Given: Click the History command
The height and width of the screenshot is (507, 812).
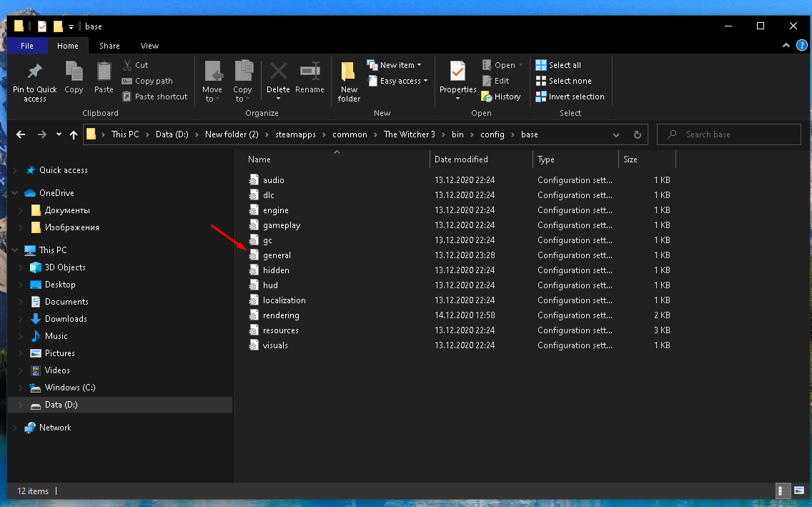Looking at the screenshot, I should [x=501, y=97].
